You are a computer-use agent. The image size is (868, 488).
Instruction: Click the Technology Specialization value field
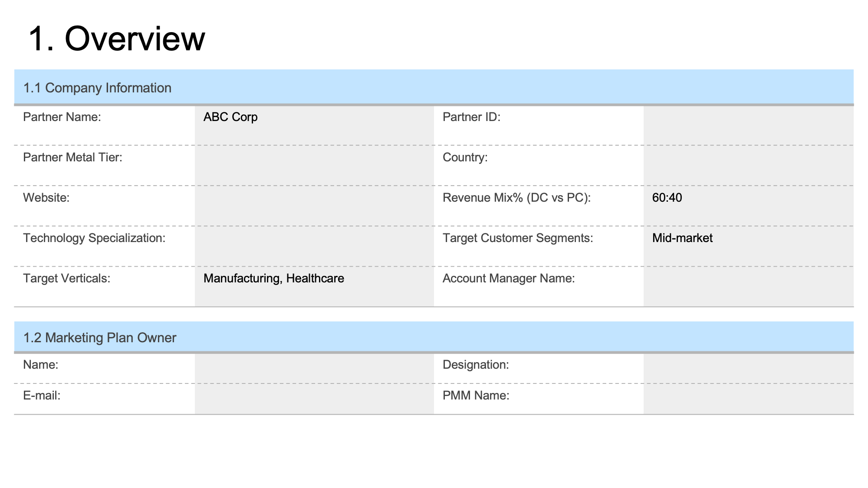314,246
